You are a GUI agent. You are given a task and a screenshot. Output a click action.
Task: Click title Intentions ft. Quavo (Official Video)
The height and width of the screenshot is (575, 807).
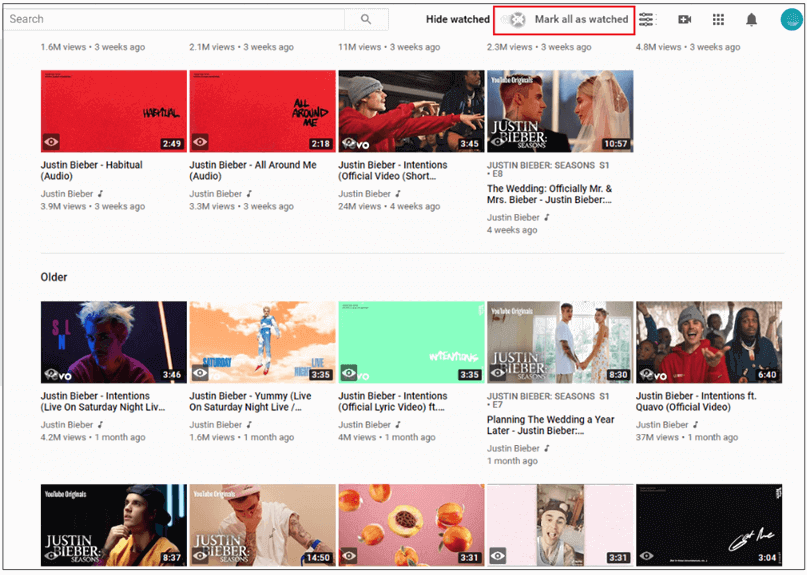(696, 402)
